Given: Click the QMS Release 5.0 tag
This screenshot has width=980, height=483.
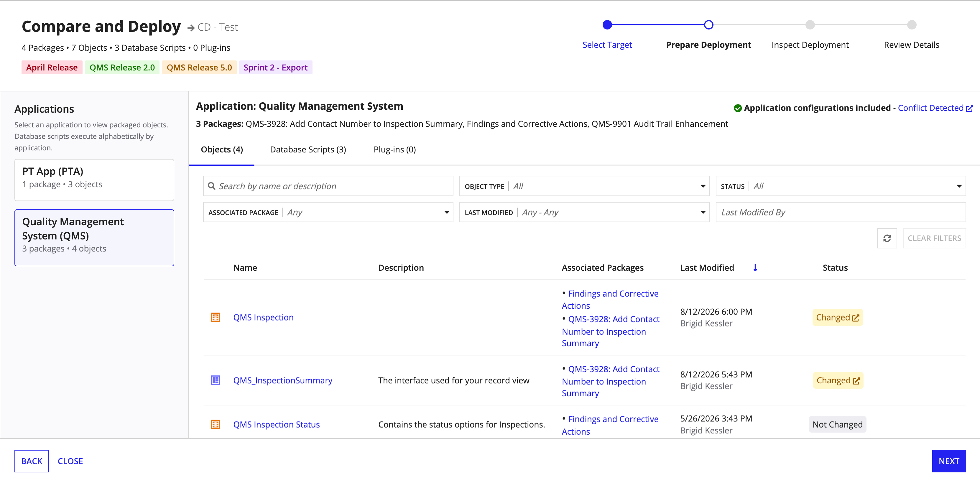Looking at the screenshot, I should (x=199, y=67).
